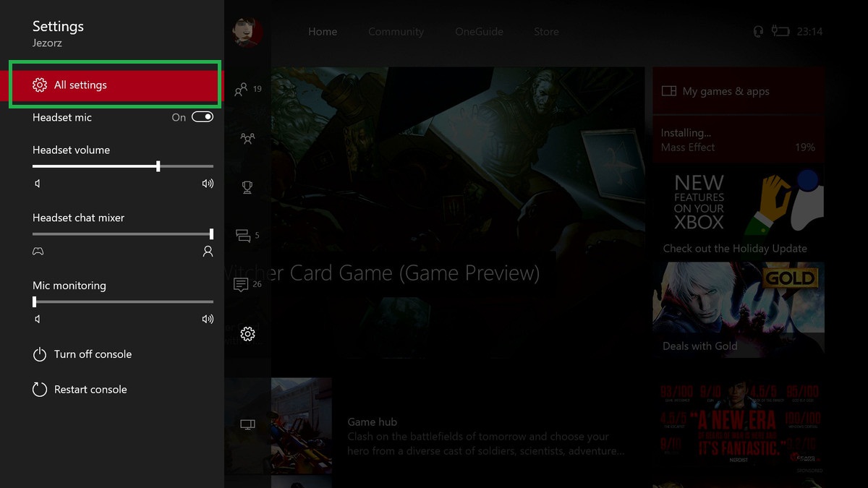Select the Installing Mass Effect progress tile
This screenshot has height=488, width=868.
[x=739, y=140]
